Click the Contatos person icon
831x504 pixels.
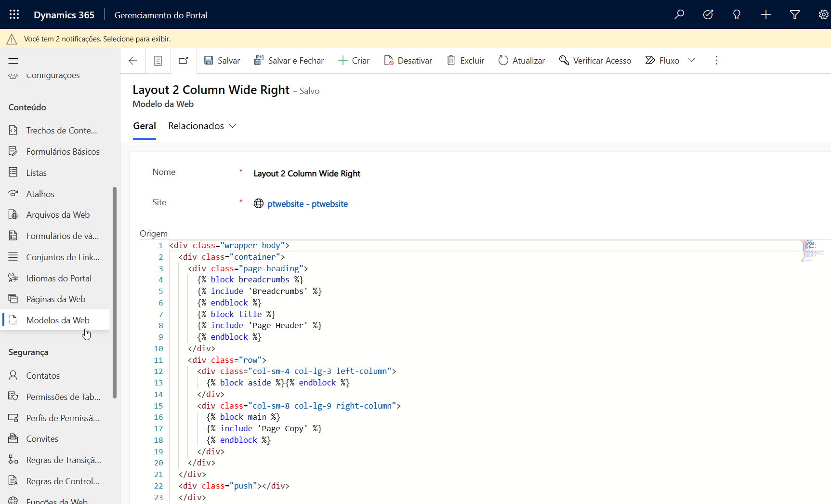click(x=13, y=375)
